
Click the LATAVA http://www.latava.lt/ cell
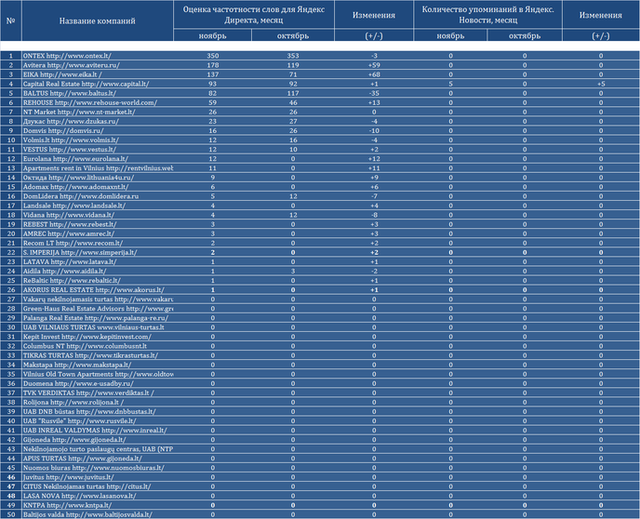(x=97, y=262)
